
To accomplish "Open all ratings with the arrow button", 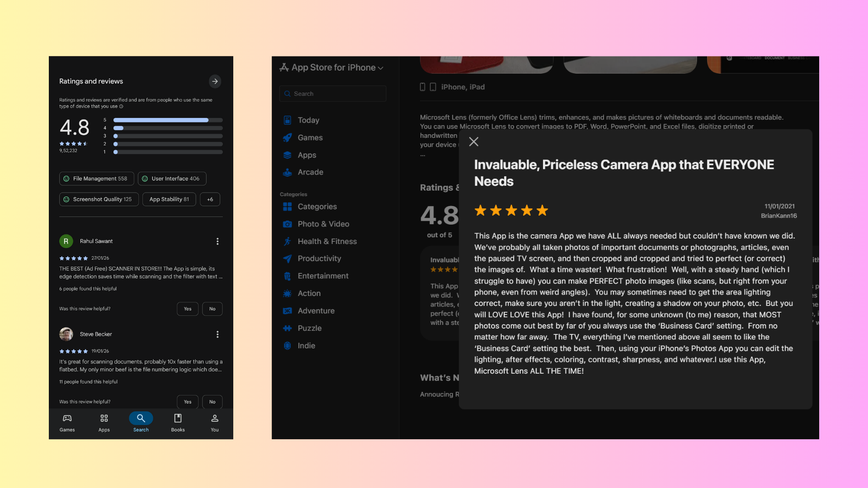I will pyautogui.click(x=215, y=81).
